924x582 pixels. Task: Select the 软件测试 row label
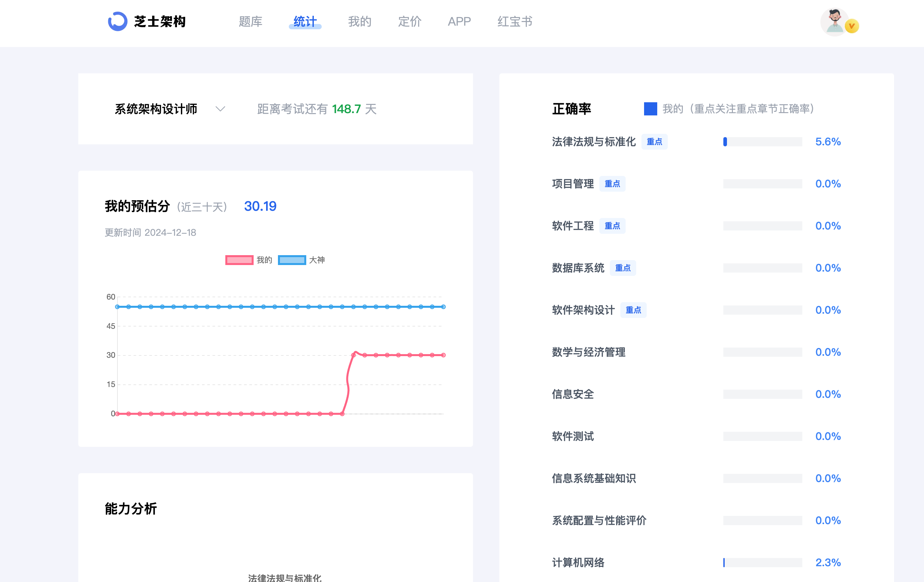click(x=572, y=436)
